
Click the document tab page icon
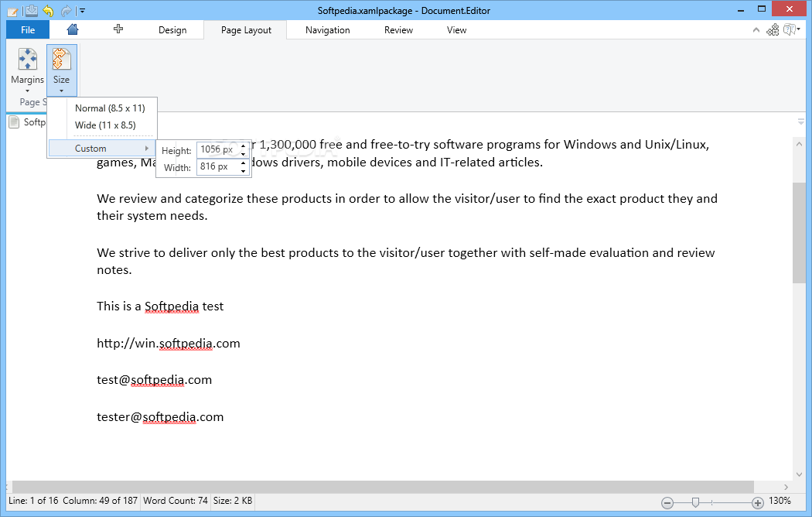point(15,122)
